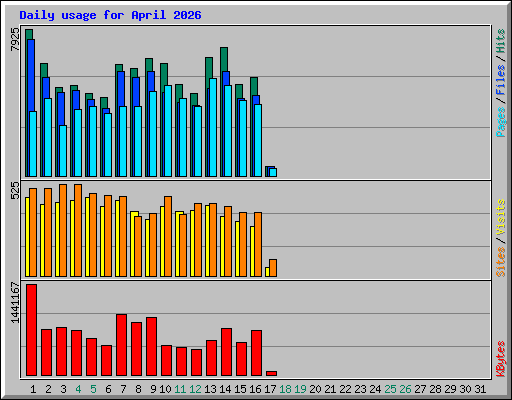Click day 29 on the date axis

point(450,389)
